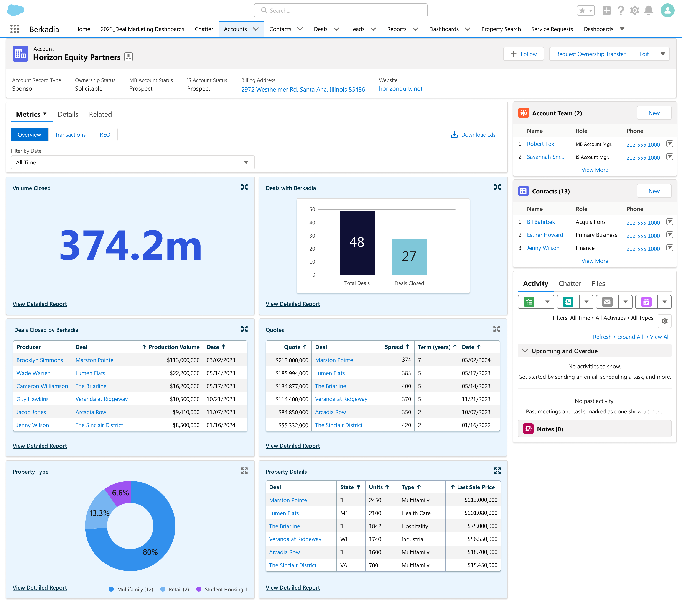The height and width of the screenshot is (616, 682).
Task: Open activity filter settings gear
Action: click(x=664, y=321)
